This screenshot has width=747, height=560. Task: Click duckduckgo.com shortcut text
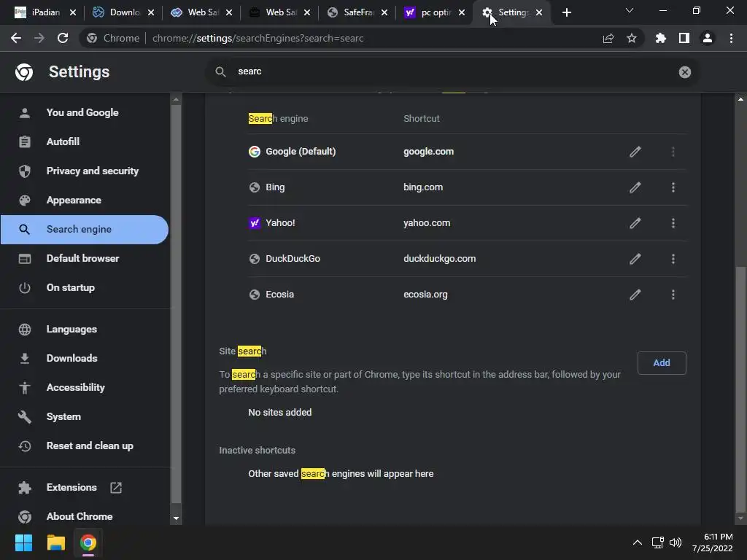coord(439,259)
